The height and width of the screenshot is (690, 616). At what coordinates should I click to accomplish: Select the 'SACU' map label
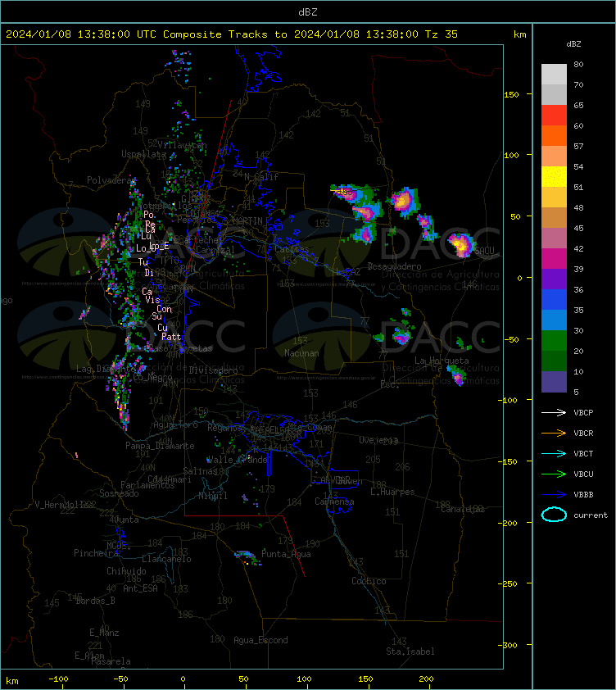[484, 251]
